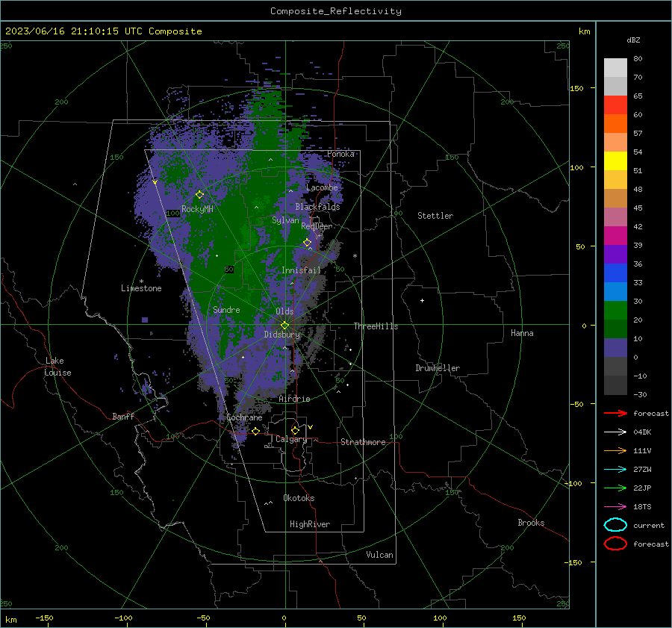Screen dimensions: 672x628
Task: Click the Strathmore city label
Action: click(x=363, y=442)
